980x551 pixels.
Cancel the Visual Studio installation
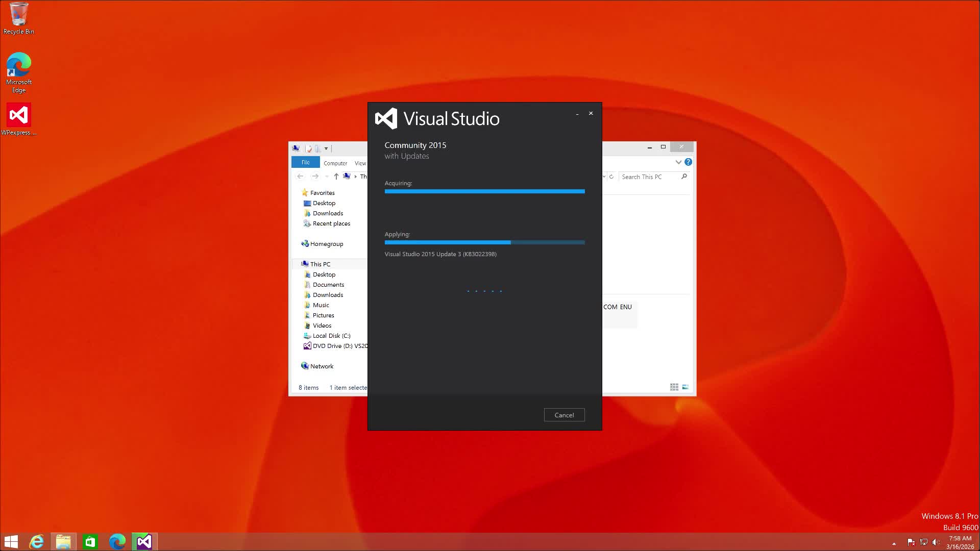point(564,415)
